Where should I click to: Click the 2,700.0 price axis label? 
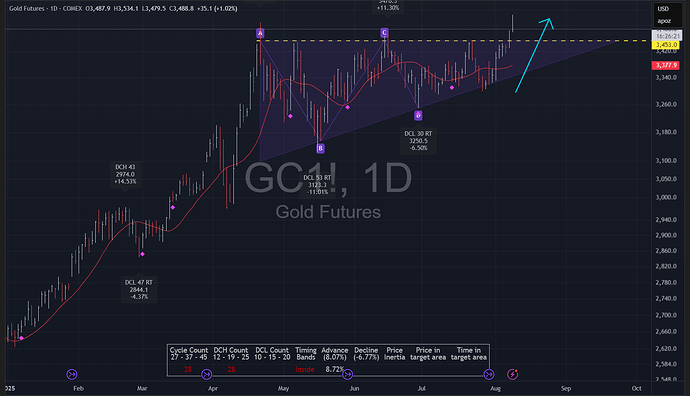666,315
